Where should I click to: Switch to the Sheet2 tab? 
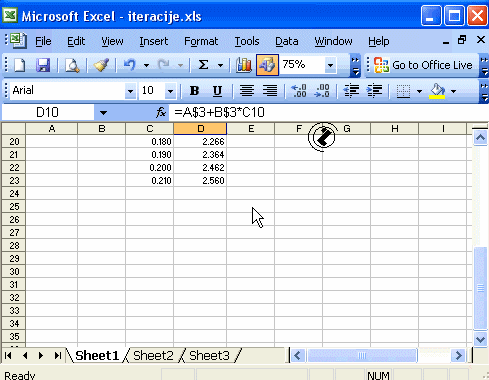(153, 356)
